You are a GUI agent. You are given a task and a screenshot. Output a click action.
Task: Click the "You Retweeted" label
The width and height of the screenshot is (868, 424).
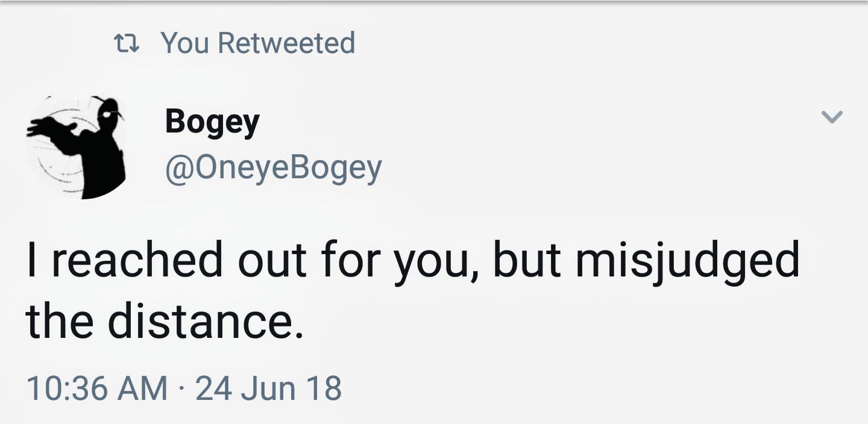pos(257,43)
